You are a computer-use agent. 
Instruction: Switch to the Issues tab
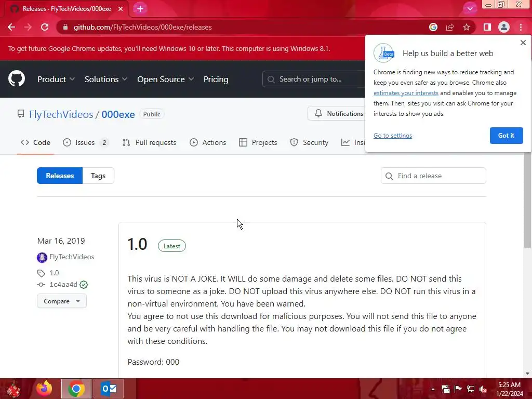[86, 142]
